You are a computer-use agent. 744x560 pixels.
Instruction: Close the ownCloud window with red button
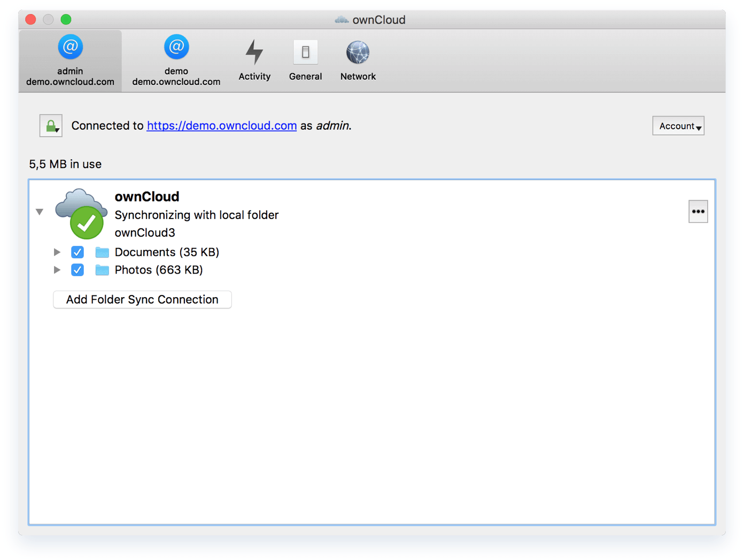point(30,20)
